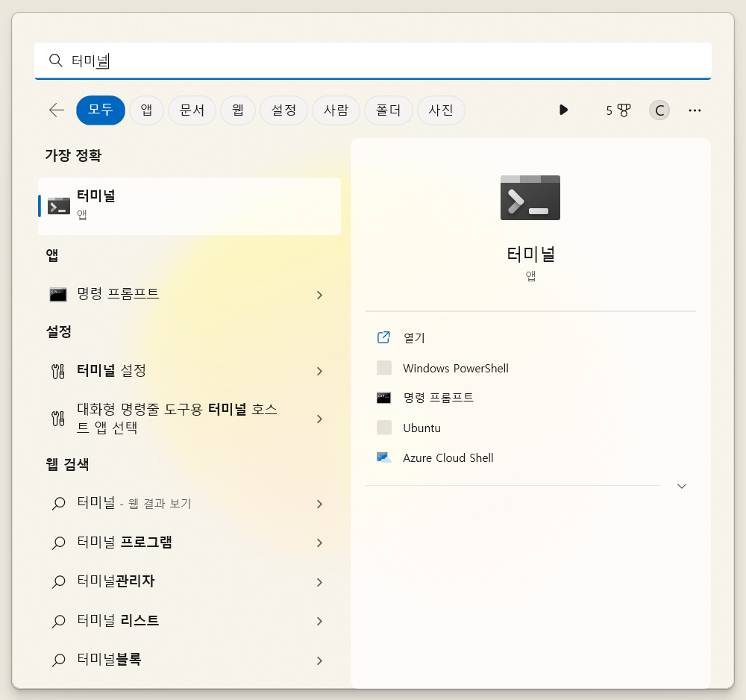Click the magnifier icon in search box
This screenshot has width=746, height=700.
(x=56, y=60)
